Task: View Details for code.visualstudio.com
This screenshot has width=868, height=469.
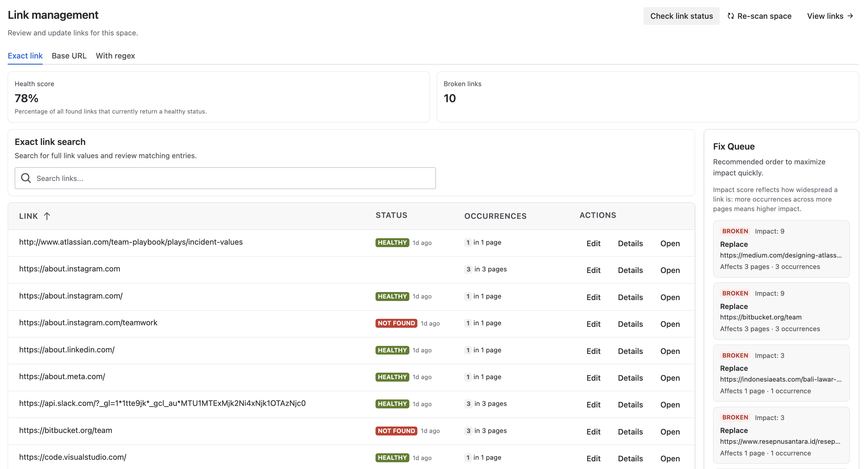Action: [x=630, y=458]
